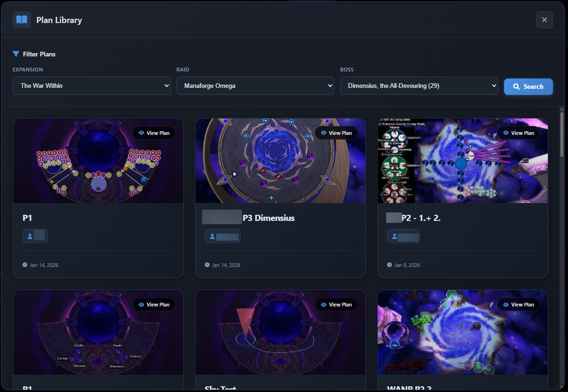The width and height of the screenshot is (568, 392).
Task: Click the Jan 8, 2026 date text
Action: [x=407, y=265]
